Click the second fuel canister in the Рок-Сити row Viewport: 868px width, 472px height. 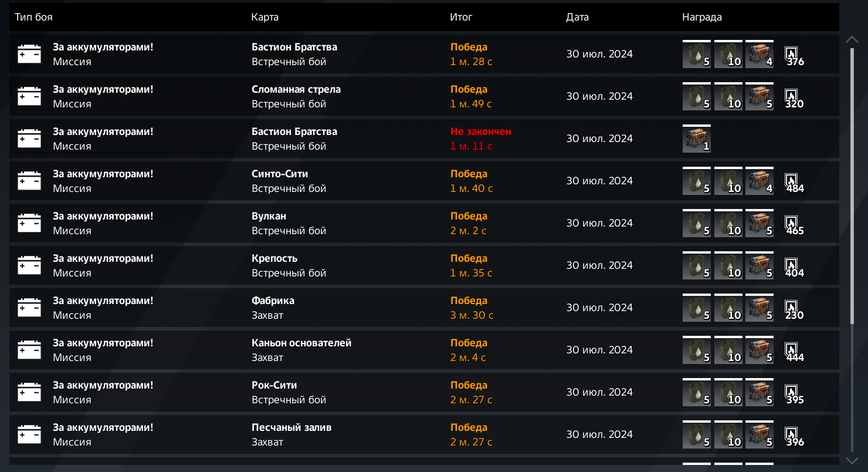(x=728, y=392)
